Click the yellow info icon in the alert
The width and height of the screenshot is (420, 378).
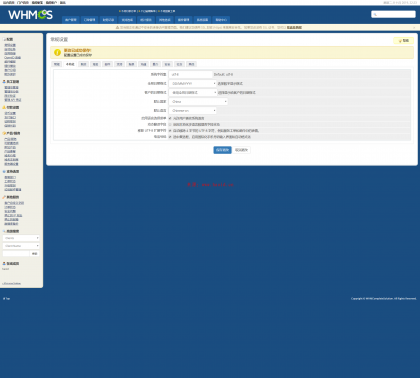[x=57, y=53]
